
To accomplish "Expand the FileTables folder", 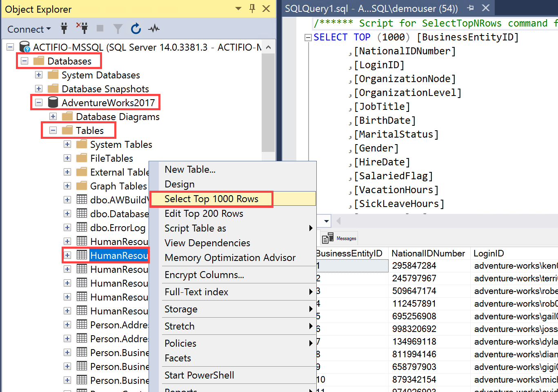I will point(67,158).
